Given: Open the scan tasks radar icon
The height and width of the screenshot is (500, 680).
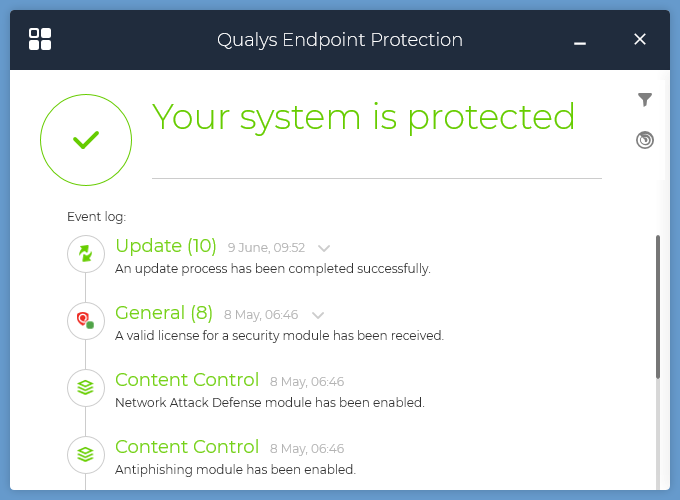Looking at the screenshot, I should click(x=645, y=140).
